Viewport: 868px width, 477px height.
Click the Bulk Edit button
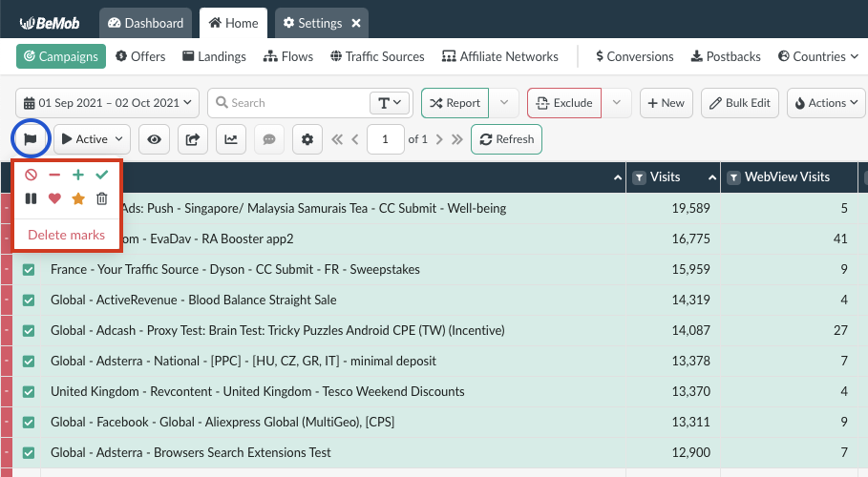pos(740,103)
